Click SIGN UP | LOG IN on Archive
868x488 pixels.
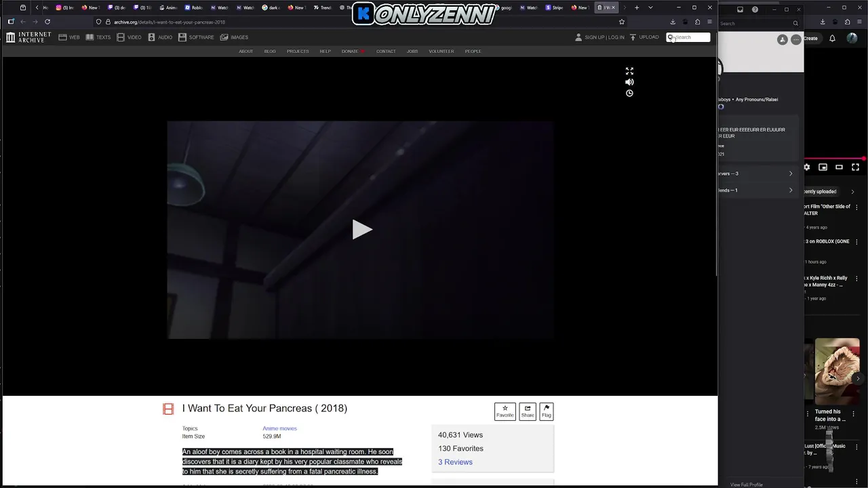coord(599,37)
